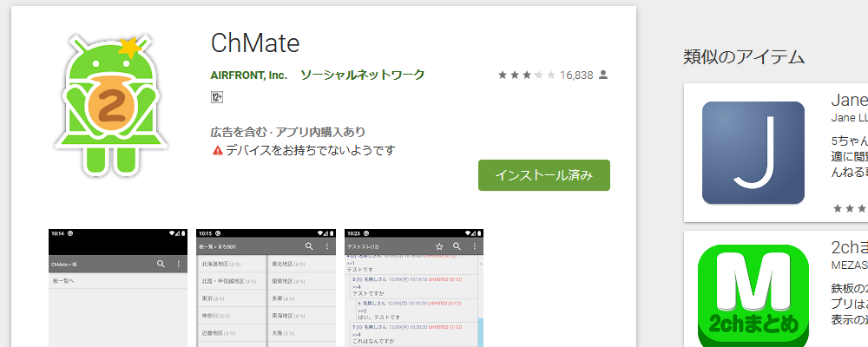Open the third screenshot showing テストスレ thread
868x347 pixels.
click(414, 286)
